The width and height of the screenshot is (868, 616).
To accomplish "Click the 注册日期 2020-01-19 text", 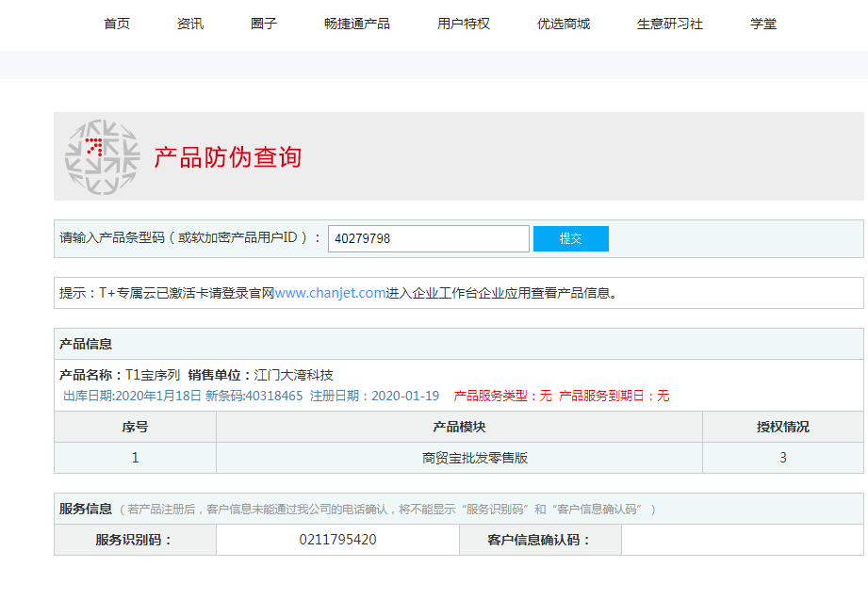I will click(375, 396).
